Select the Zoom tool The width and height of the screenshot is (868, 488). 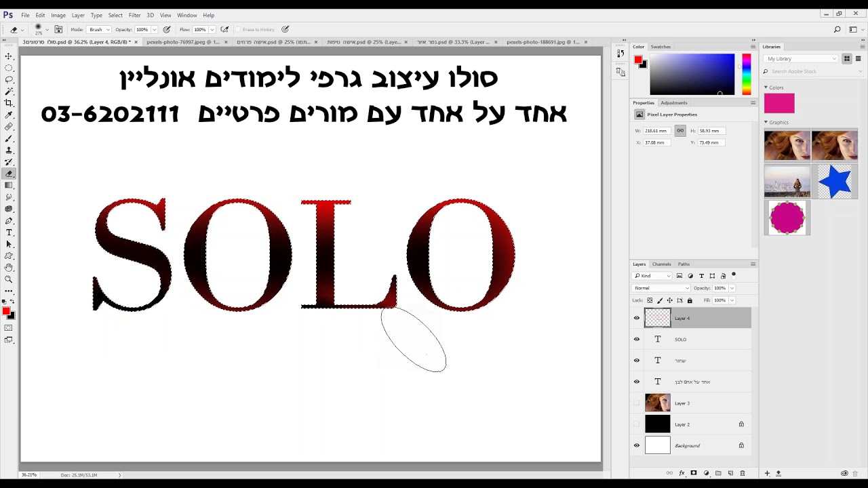point(9,279)
